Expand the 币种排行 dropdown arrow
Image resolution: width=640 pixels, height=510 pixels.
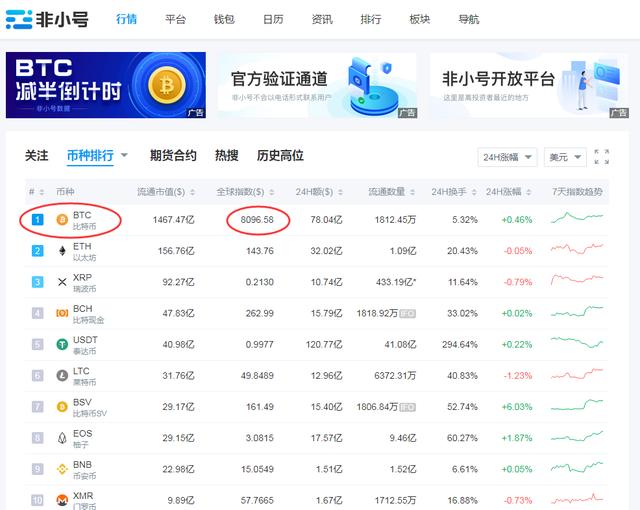click(124, 155)
